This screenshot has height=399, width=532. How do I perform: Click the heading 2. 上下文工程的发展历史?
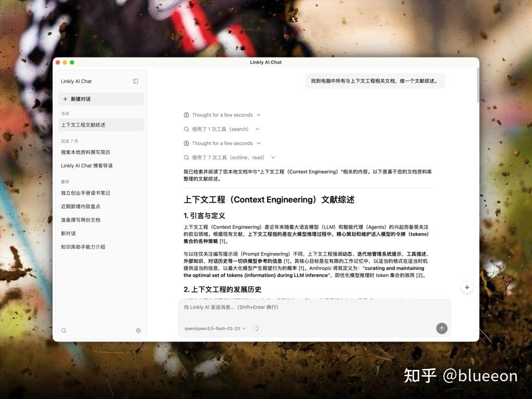(222, 289)
